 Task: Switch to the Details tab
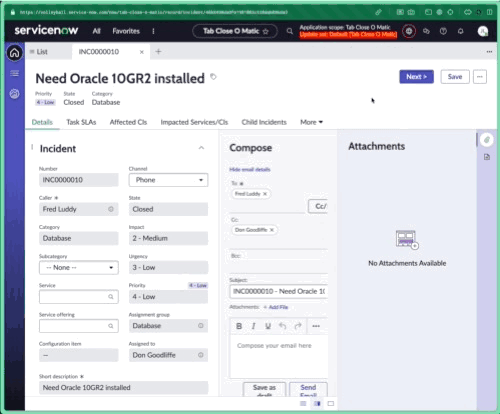[x=42, y=122]
